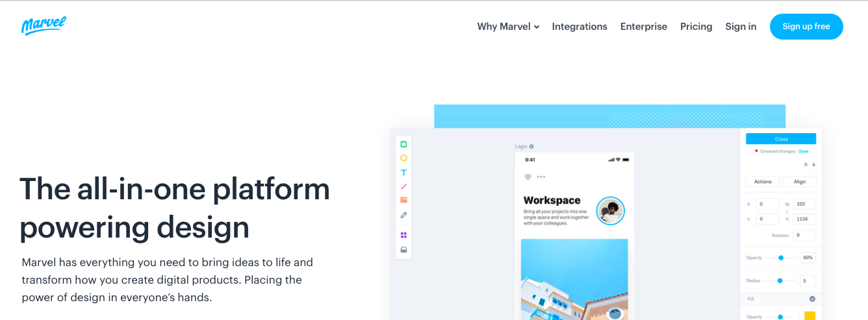Click the Sign up free button
Viewport: 868px width, 320px height.
(x=806, y=27)
